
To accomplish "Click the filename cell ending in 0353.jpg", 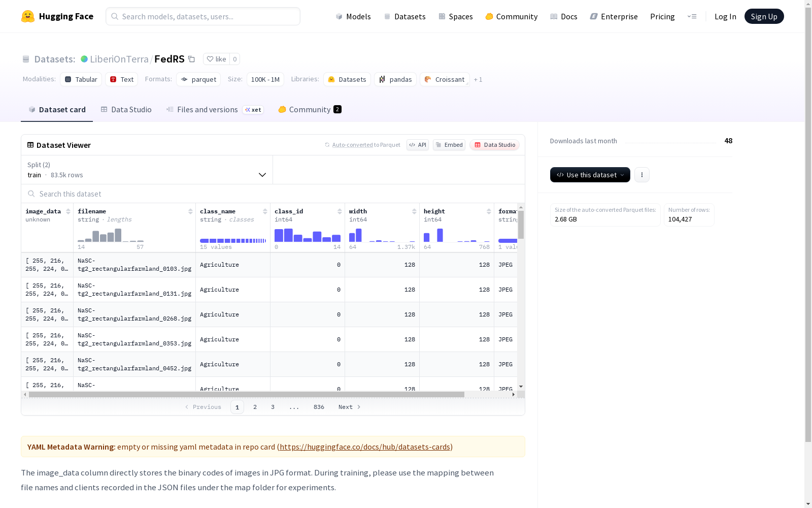I will pyautogui.click(x=134, y=339).
